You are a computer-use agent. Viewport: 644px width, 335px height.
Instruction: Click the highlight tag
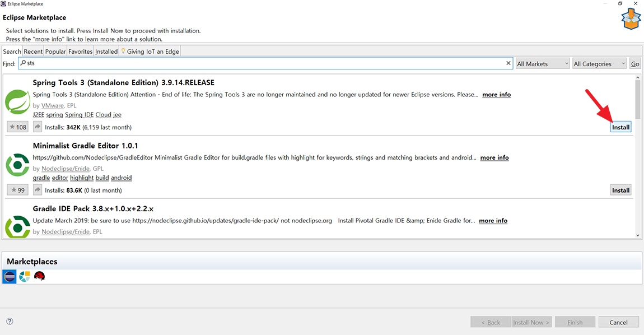point(82,178)
